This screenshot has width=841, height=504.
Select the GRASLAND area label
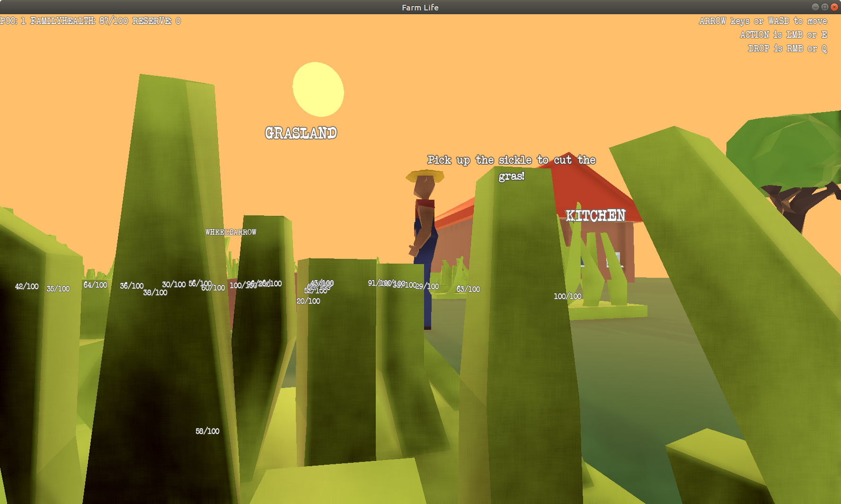pos(301,133)
